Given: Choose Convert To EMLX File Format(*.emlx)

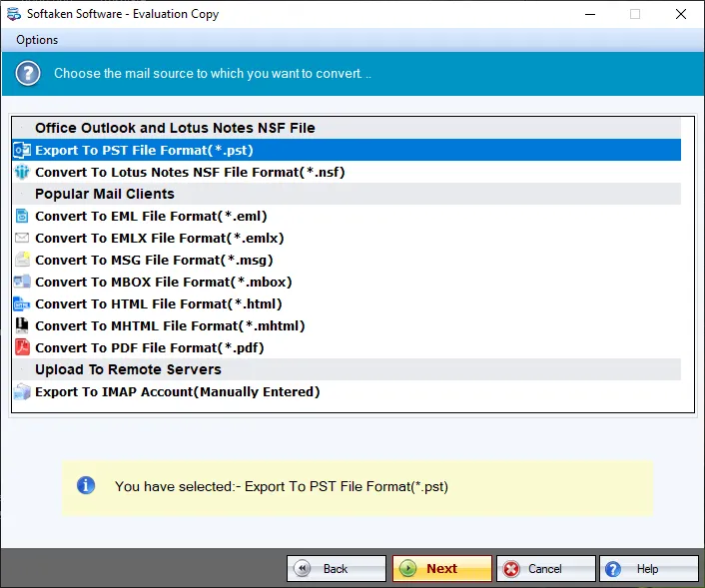Looking at the screenshot, I should 347,238.
